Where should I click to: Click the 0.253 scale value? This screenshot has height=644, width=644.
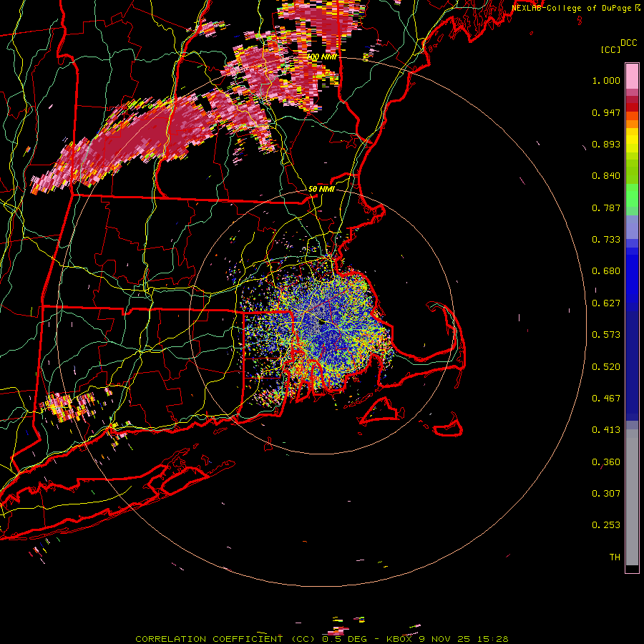click(x=606, y=525)
